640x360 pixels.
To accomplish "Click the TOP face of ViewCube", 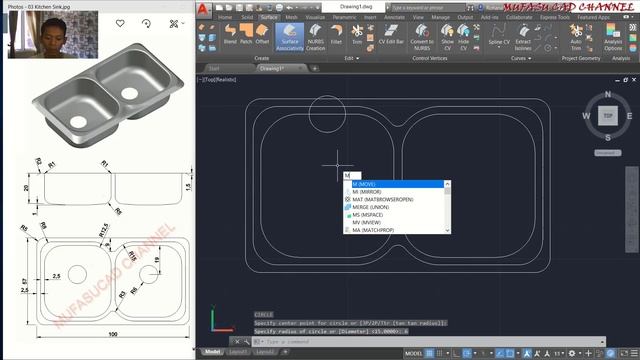I will (x=608, y=116).
